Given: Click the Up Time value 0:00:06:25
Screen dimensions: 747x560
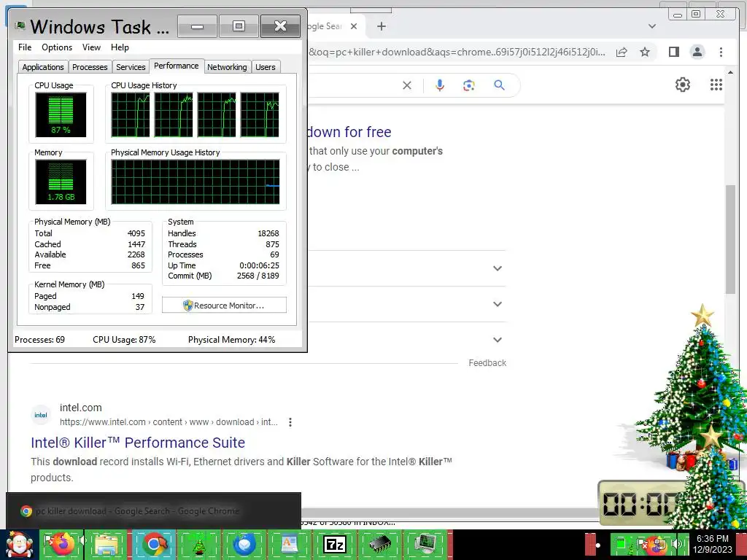Looking at the screenshot, I should click(x=259, y=265).
